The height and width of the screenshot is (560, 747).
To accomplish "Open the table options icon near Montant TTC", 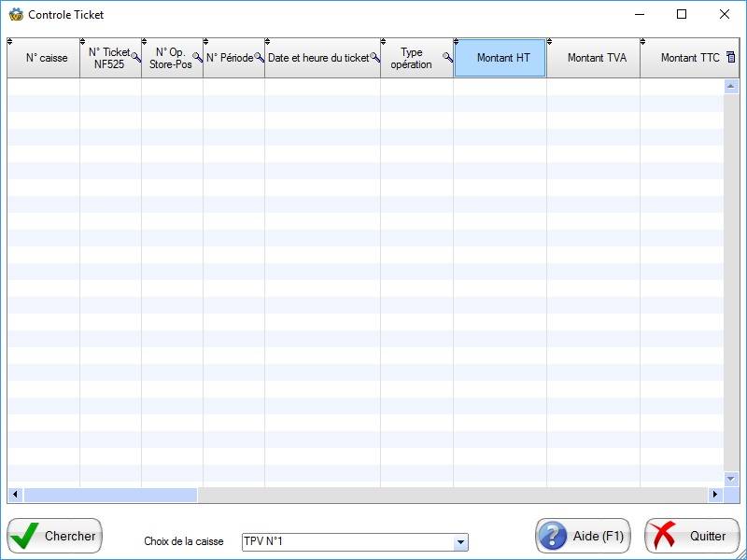I will coord(730,58).
